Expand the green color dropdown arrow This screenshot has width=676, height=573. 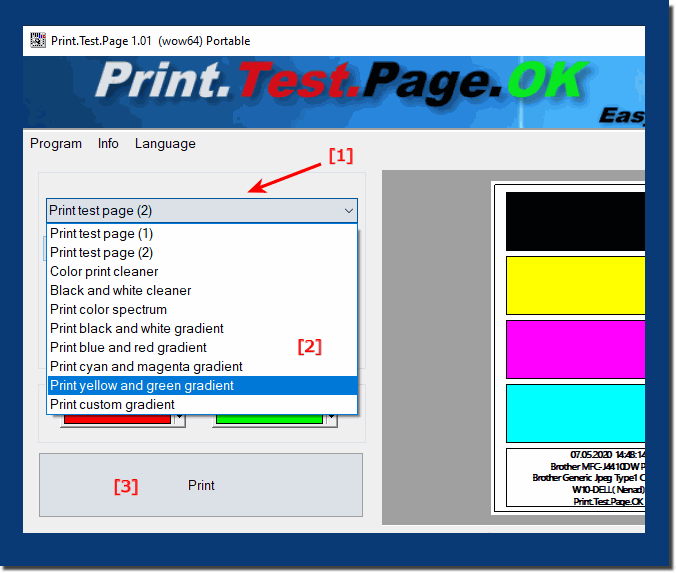(x=331, y=420)
